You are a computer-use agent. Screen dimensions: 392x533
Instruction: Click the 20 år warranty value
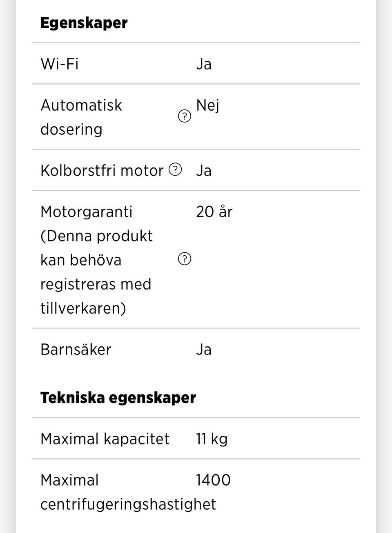[x=214, y=212]
